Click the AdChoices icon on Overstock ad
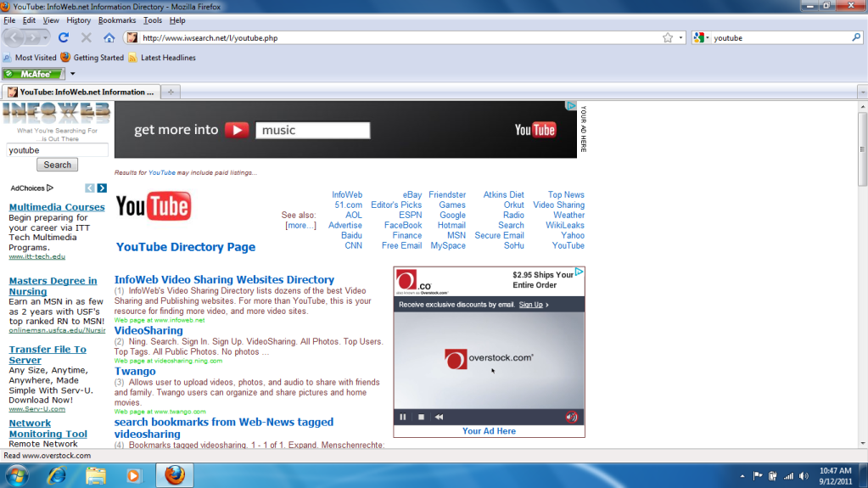Screen dimensions: 868x488 click(579, 272)
